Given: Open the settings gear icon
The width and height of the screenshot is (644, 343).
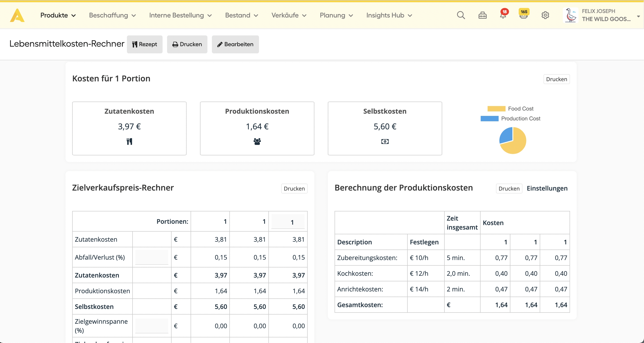Looking at the screenshot, I should point(545,15).
